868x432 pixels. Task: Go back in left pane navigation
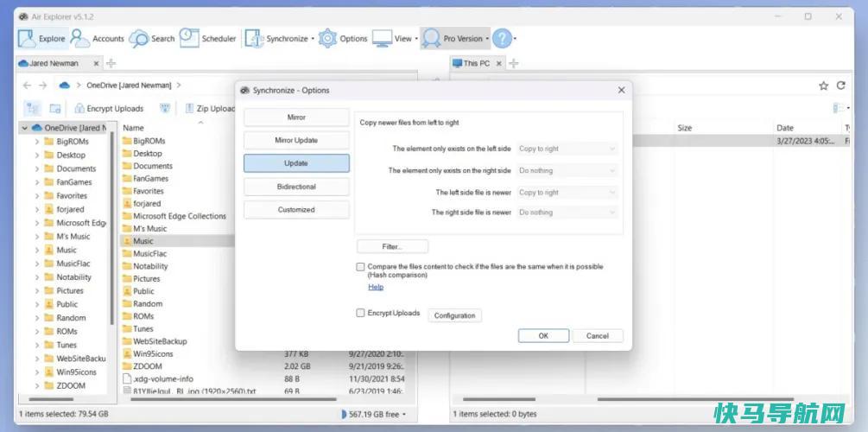pyautogui.click(x=27, y=86)
